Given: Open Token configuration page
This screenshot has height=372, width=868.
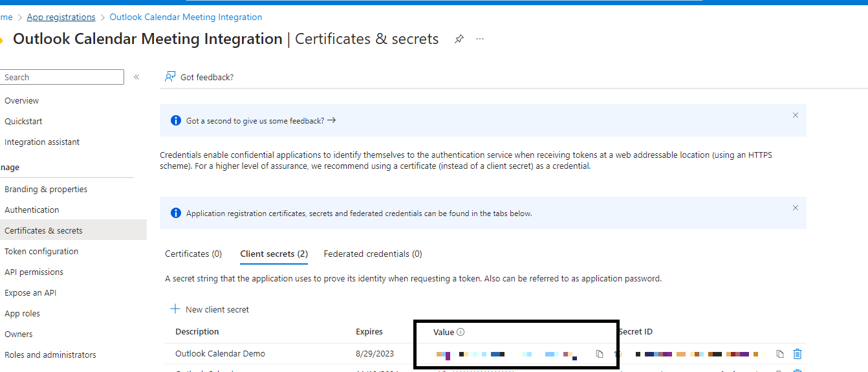Looking at the screenshot, I should (x=41, y=251).
